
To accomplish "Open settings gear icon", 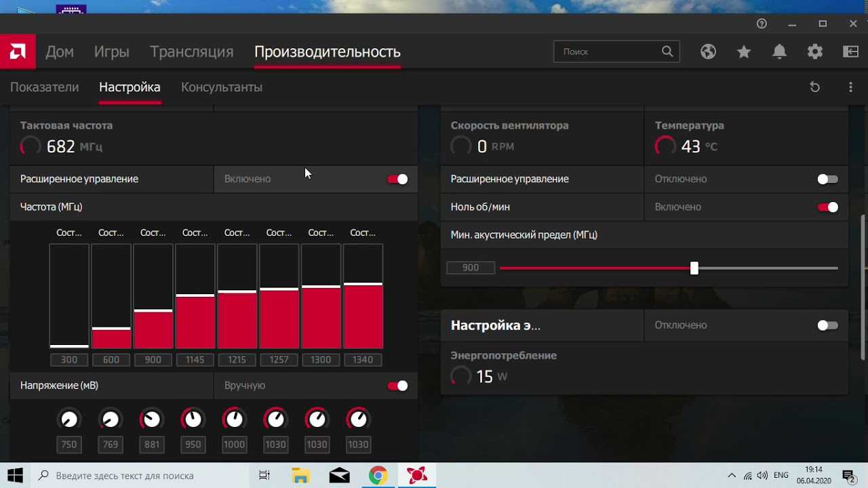I will coord(815,52).
